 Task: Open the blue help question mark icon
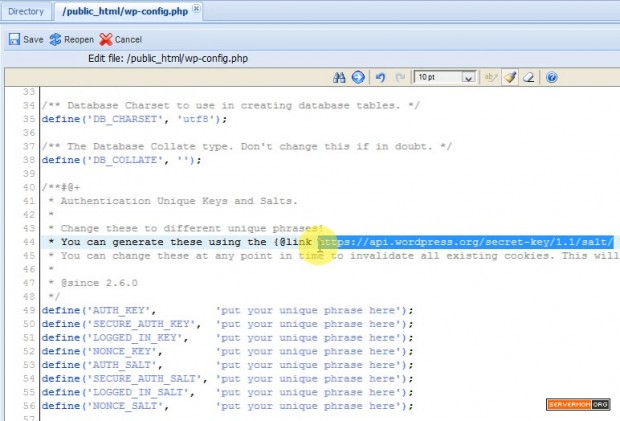pos(550,77)
